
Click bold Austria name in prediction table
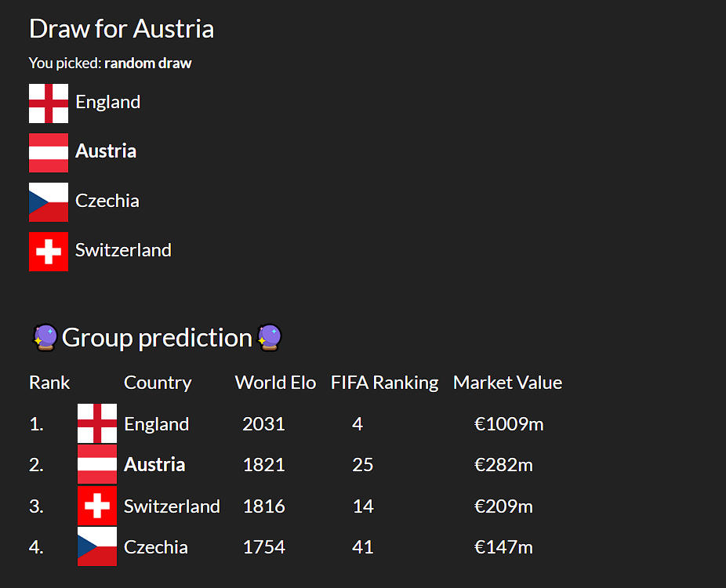click(154, 464)
